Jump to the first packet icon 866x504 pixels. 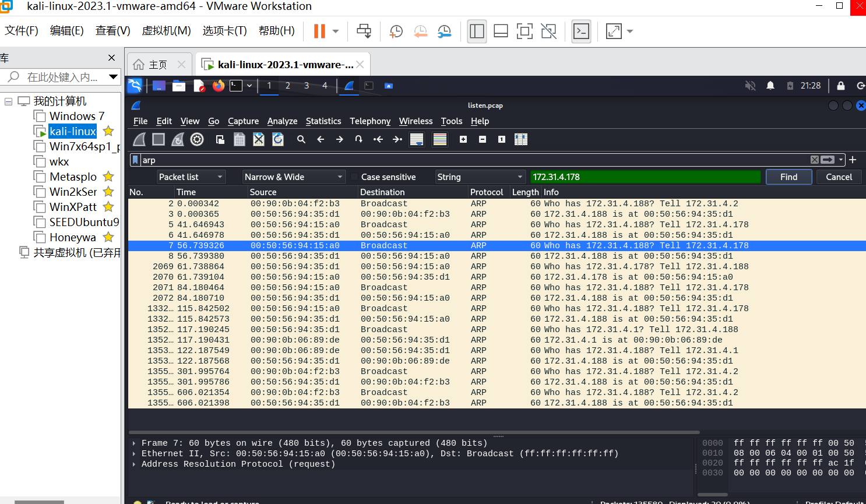coord(378,139)
